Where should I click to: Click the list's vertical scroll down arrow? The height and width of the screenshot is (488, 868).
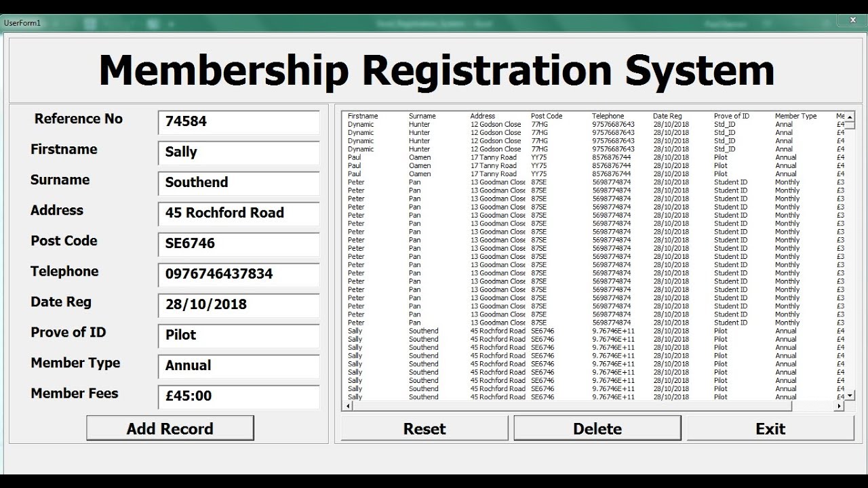click(x=850, y=396)
